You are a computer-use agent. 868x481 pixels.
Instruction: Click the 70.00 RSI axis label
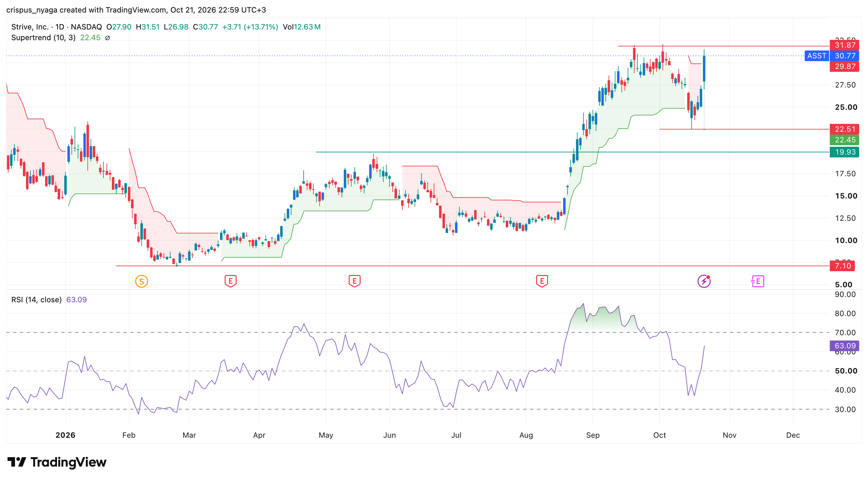[x=845, y=333]
